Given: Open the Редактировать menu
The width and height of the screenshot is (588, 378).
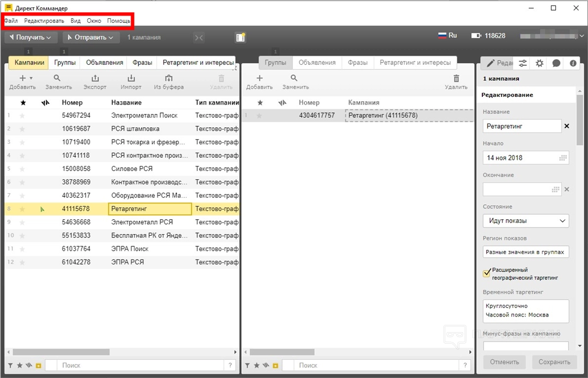Looking at the screenshot, I should [44, 20].
